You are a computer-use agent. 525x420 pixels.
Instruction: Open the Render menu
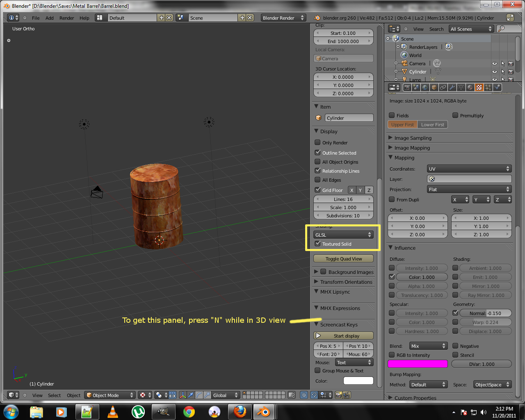(x=66, y=18)
